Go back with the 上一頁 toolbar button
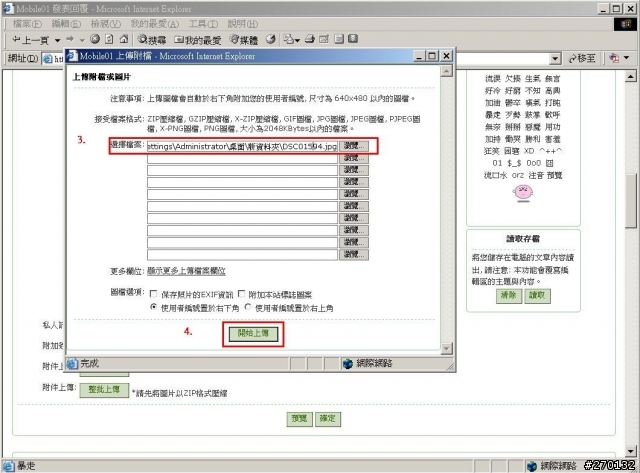The height and width of the screenshot is (473, 640). click(30, 40)
